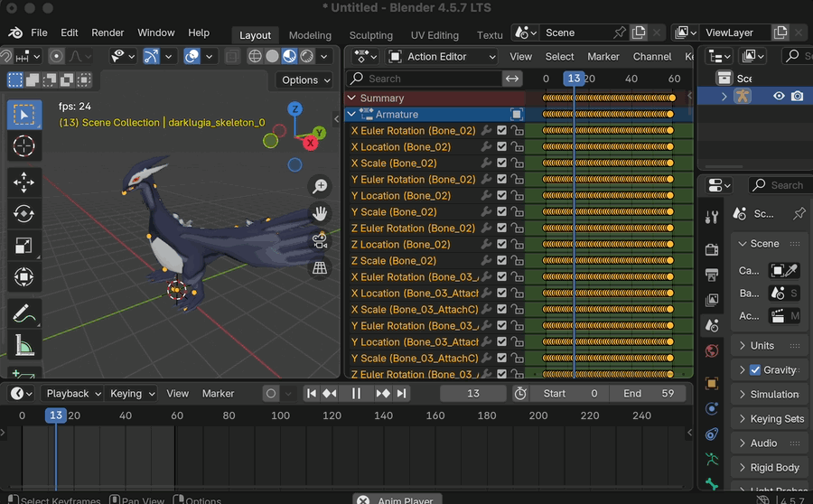Uncheck Y Scale (Bone_02) channel checkbox

click(501, 211)
